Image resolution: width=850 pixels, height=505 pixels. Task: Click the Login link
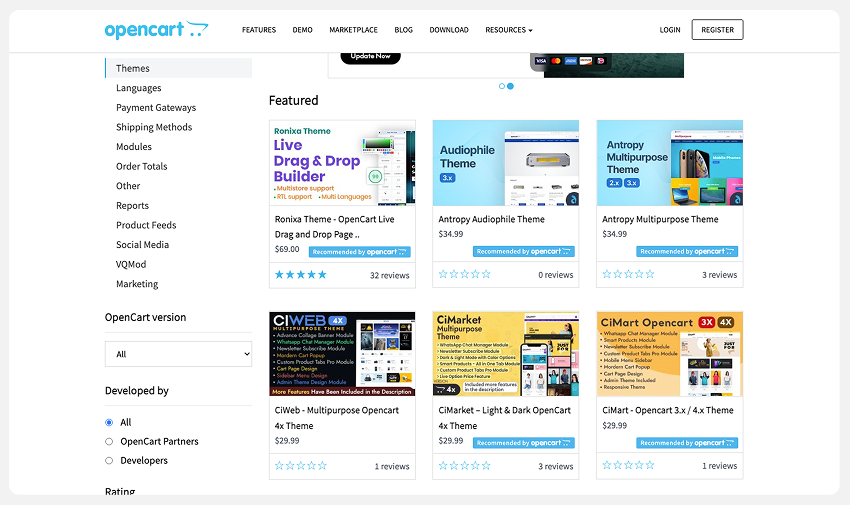point(669,30)
